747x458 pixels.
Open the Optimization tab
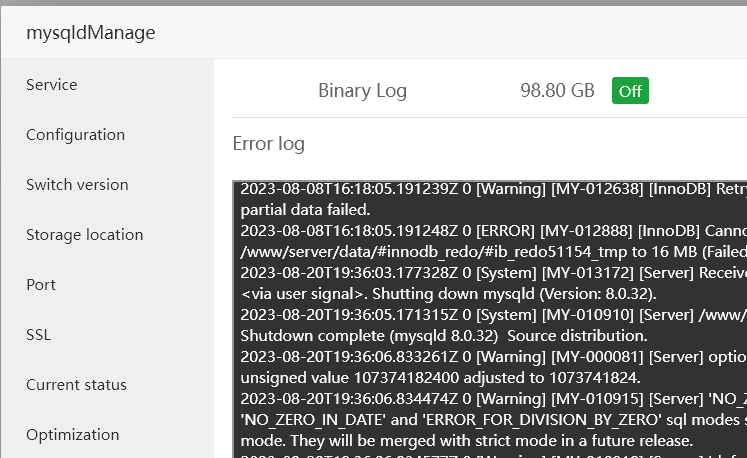[73, 435]
